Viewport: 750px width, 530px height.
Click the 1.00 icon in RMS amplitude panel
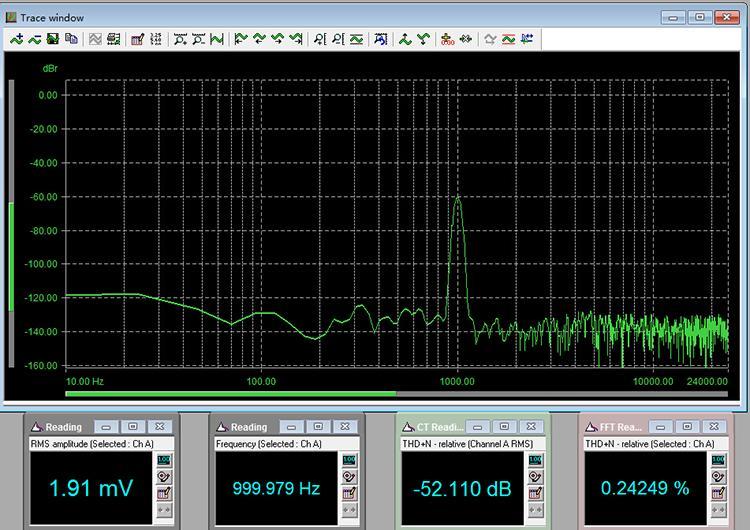(x=163, y=459)
